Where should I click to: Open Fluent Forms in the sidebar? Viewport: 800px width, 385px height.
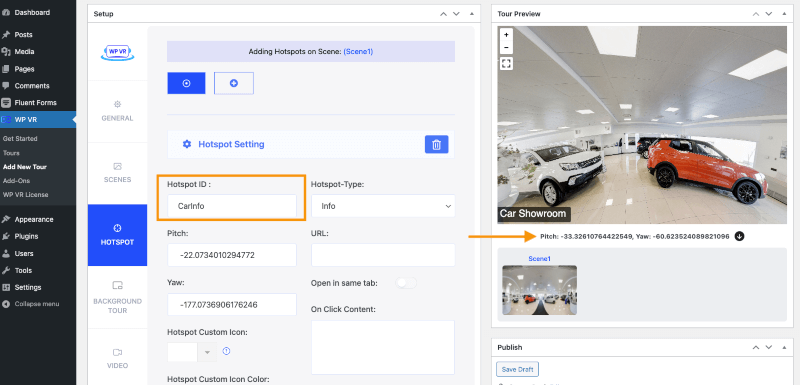point(35,102)
